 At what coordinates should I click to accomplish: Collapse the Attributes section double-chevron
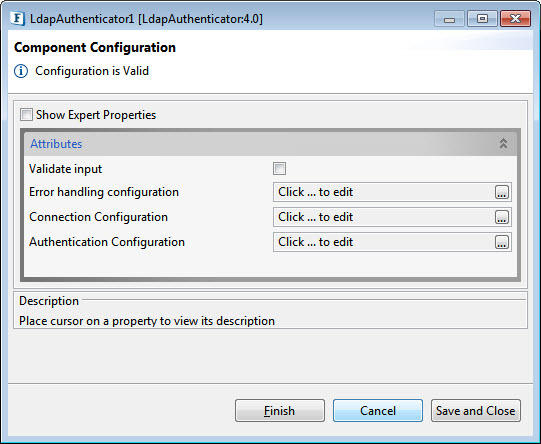click(x=503, y=144)
